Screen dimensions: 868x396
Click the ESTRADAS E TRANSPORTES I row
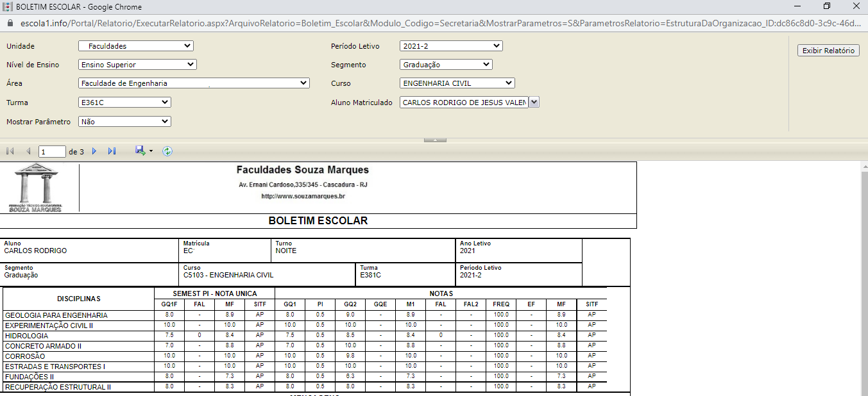305,367
